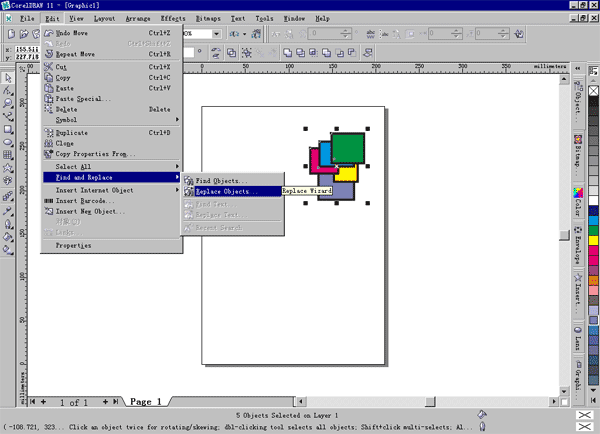Select the Rectangle tool in toolbox
The height and width of the screenshot is (434, 600).
point(8,129)
